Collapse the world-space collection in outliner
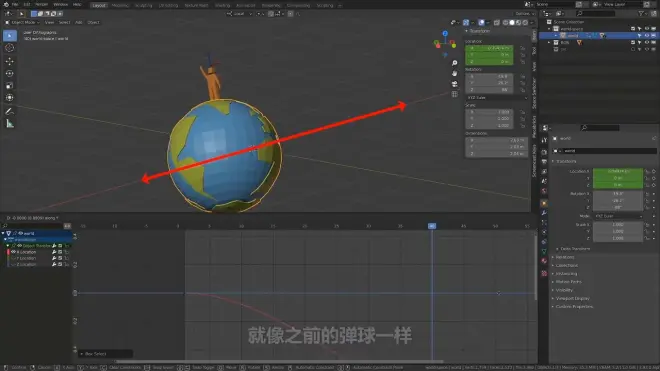The image size is (660, 371). [549, 29]
